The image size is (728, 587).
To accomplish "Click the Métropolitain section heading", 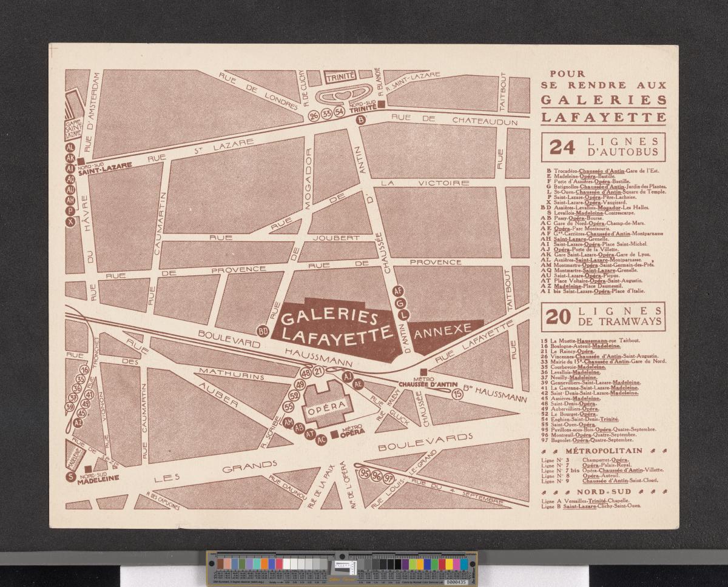I will (x=603, y=451).
